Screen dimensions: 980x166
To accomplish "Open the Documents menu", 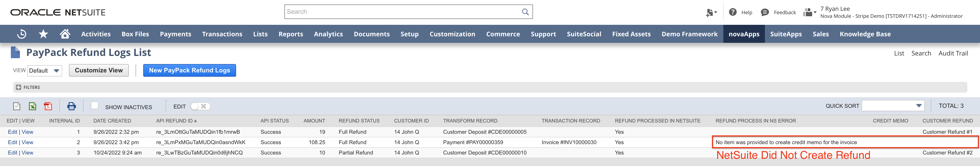I will point(372,34).
